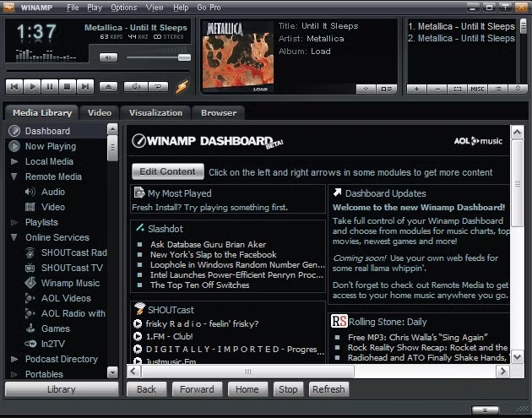Expand the Local Media tree node
The width and height of the screenshot is (532, 418).
(x=14, y=162)
